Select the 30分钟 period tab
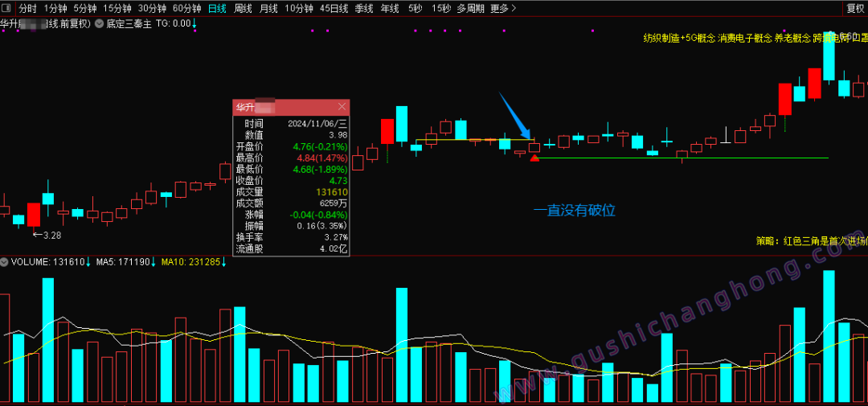 click(152, 8)
